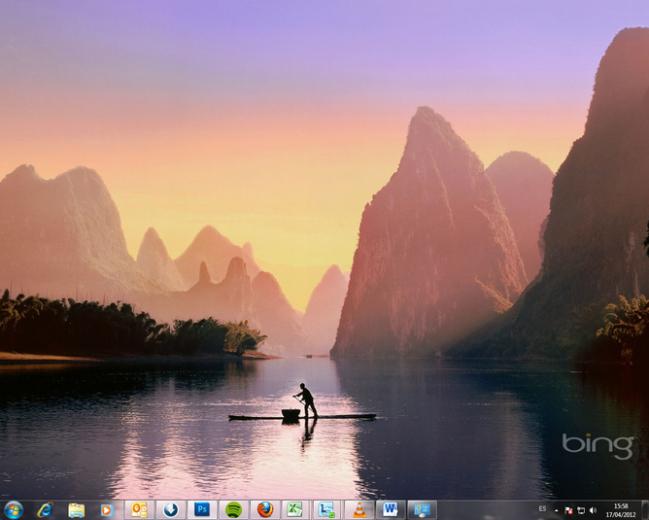The width and height of the screenshot is (649, 520).
Task: Change the ES input language indicator
Action: 542,508
